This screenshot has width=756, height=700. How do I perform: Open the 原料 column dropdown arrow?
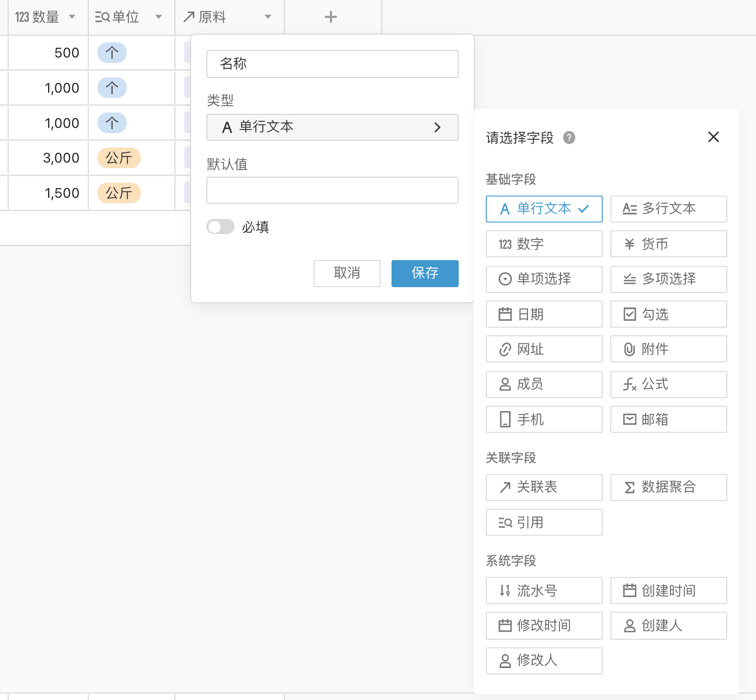click(x=268, y=17)
